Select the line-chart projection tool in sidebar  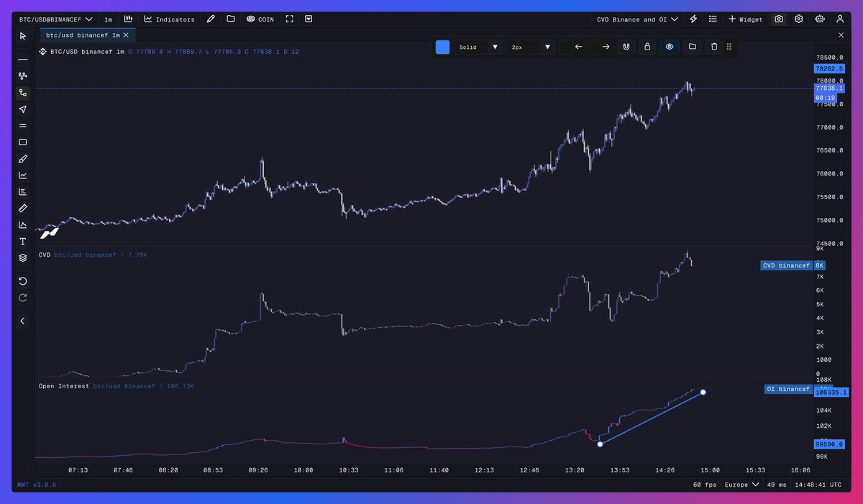[23, 175]
